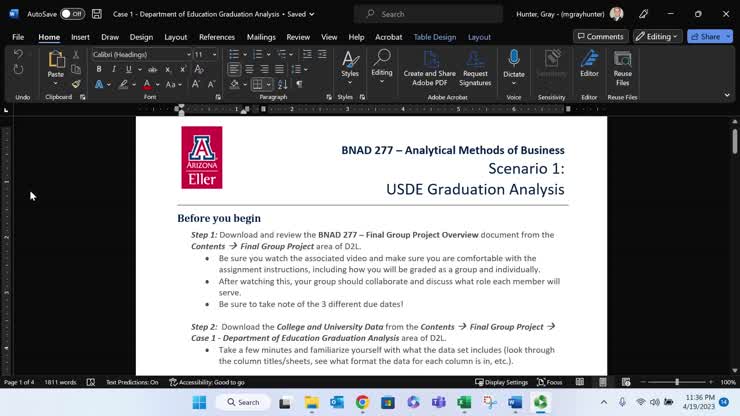Select the Format Painter brush
Screen dimensions: 740x416
[76, 84]
